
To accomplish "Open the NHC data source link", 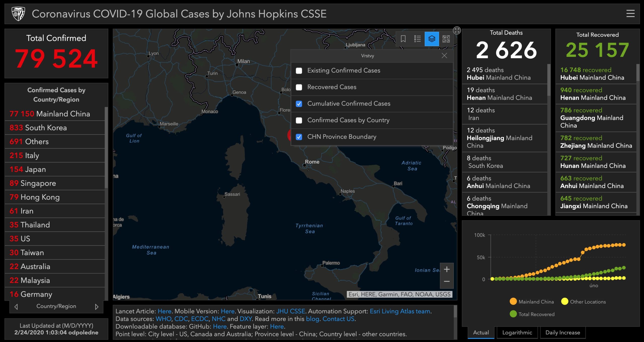I will pos(219,319).
